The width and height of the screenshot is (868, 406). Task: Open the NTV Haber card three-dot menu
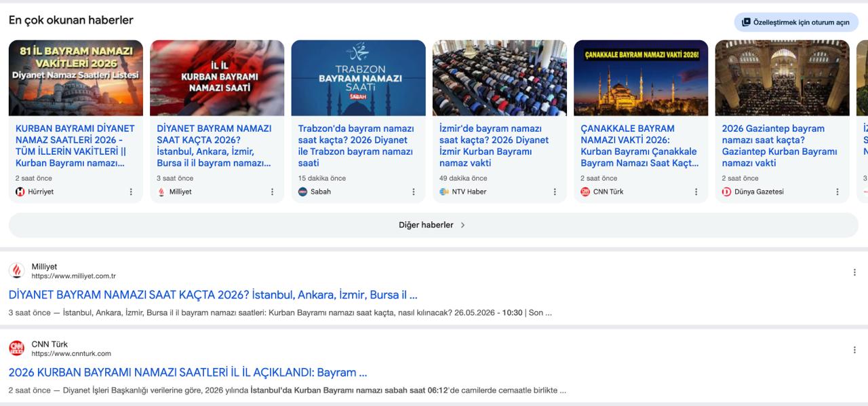[554, 192]
